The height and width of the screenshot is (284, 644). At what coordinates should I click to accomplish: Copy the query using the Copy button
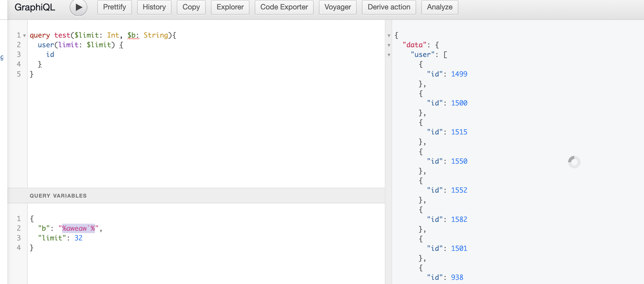click(x=191, y=7)
